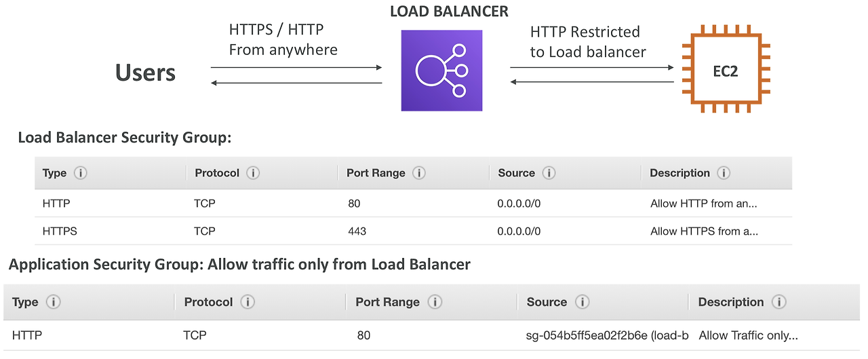Click 'Allow Traffic only...' description

749,335
